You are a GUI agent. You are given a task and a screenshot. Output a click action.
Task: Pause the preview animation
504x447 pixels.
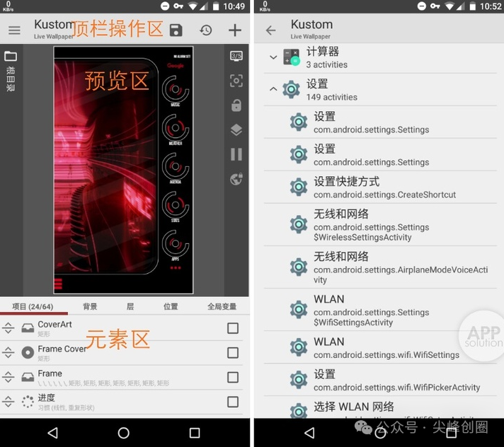tap(236, 154)
